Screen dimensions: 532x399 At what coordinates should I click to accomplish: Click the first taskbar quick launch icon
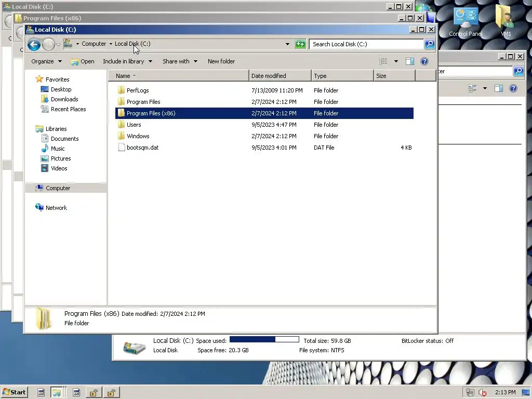point(41,393)
